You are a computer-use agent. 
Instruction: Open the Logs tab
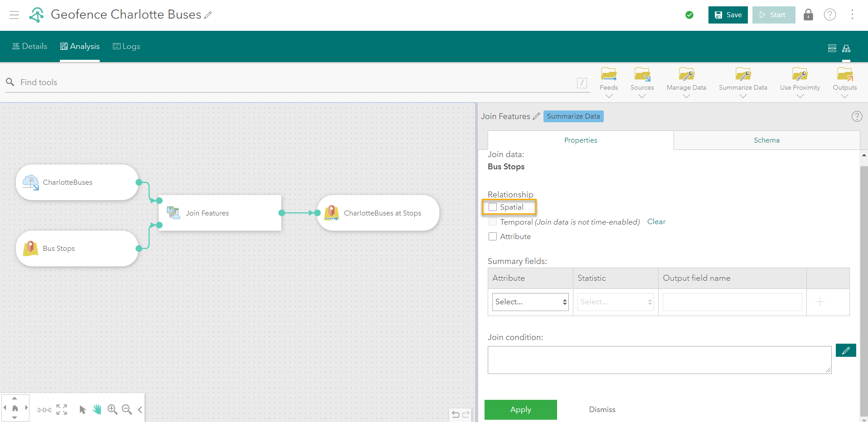point(126,46)
